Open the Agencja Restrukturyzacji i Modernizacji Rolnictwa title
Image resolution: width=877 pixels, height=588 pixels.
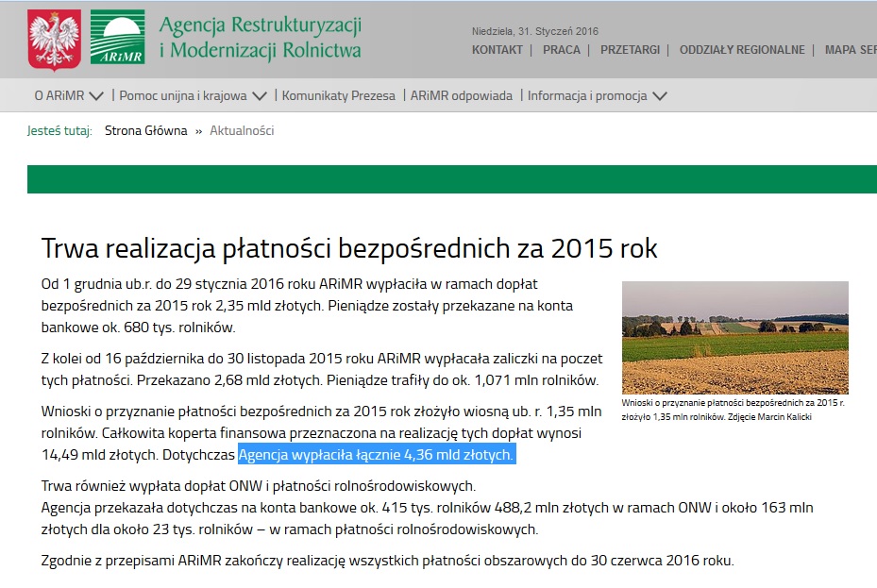coord(261,38)
